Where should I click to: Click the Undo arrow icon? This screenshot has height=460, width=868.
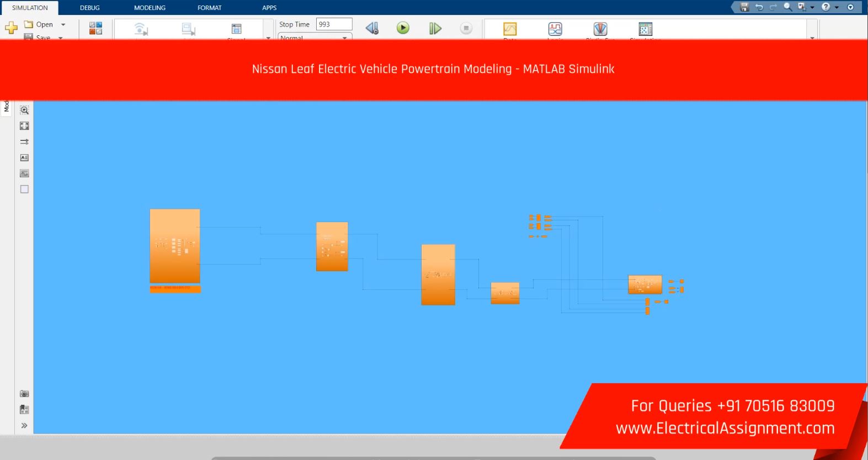pyautogui.click(x=759, y=7)
